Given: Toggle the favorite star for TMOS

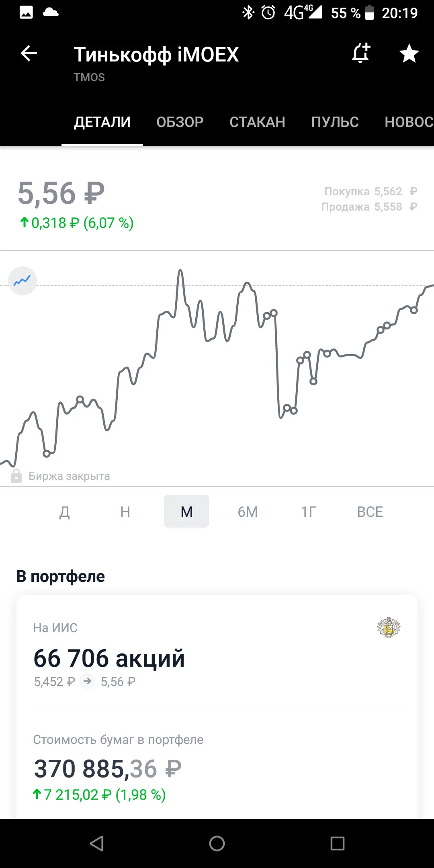Looking at the screenshot, I should pyautogui.click(x=409, y=53).
